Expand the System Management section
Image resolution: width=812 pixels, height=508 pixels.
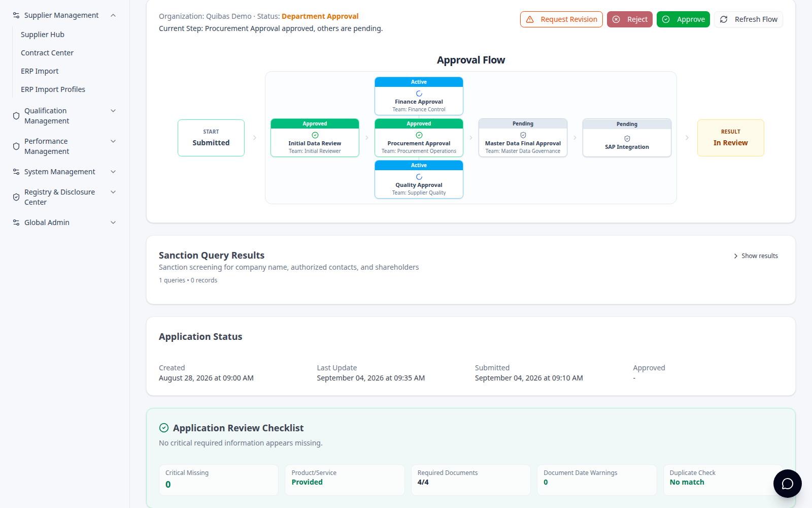pos(113,172)
